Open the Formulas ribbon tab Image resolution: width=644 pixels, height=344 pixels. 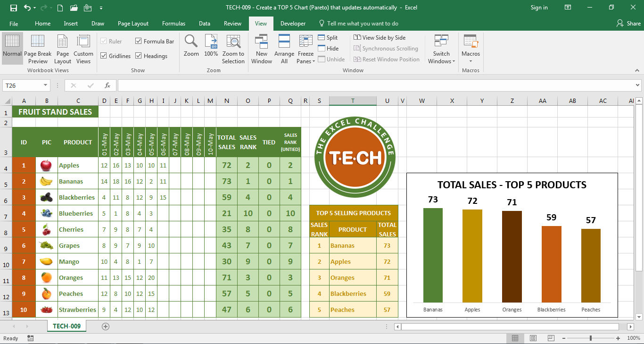[173, 24]
